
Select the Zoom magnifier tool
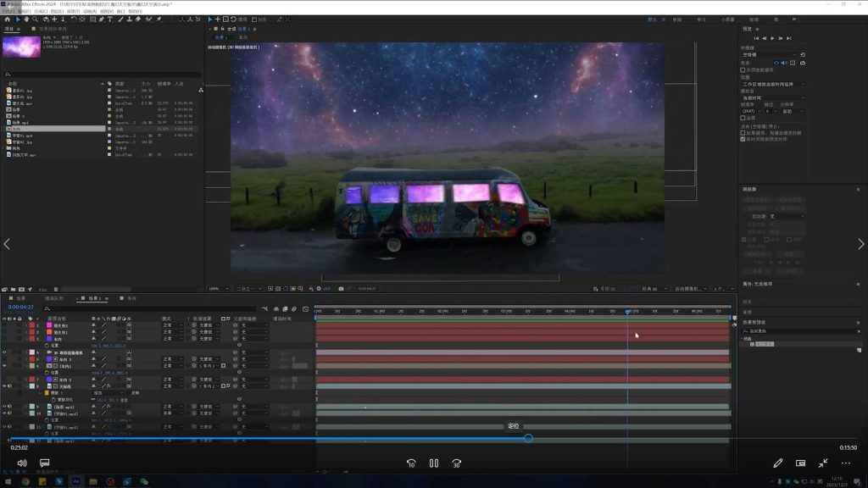tap(35, 19)
